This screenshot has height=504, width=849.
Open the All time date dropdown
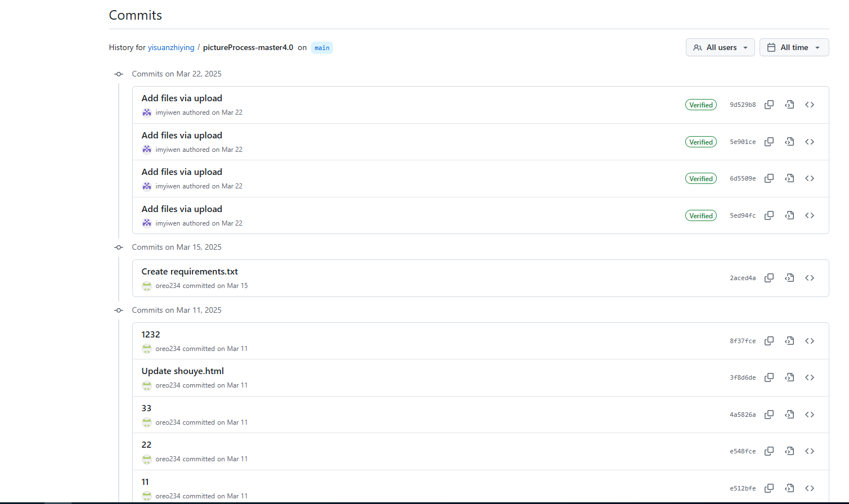pos(794,47)
